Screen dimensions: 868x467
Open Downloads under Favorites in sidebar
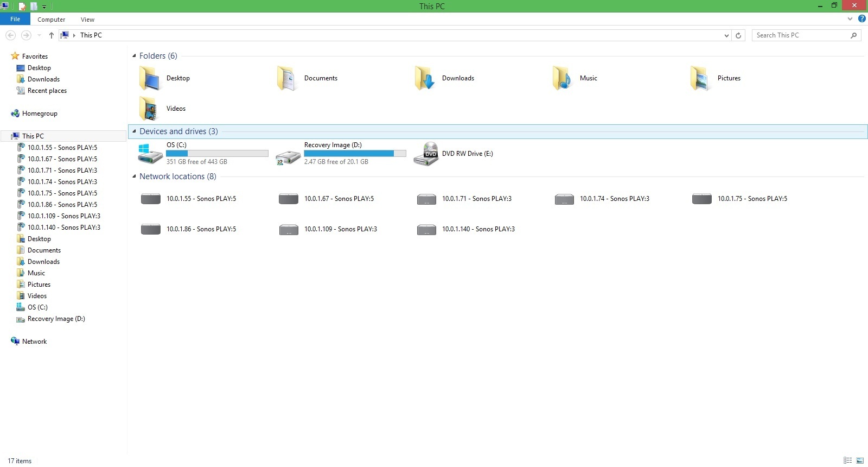click(43, 79)
